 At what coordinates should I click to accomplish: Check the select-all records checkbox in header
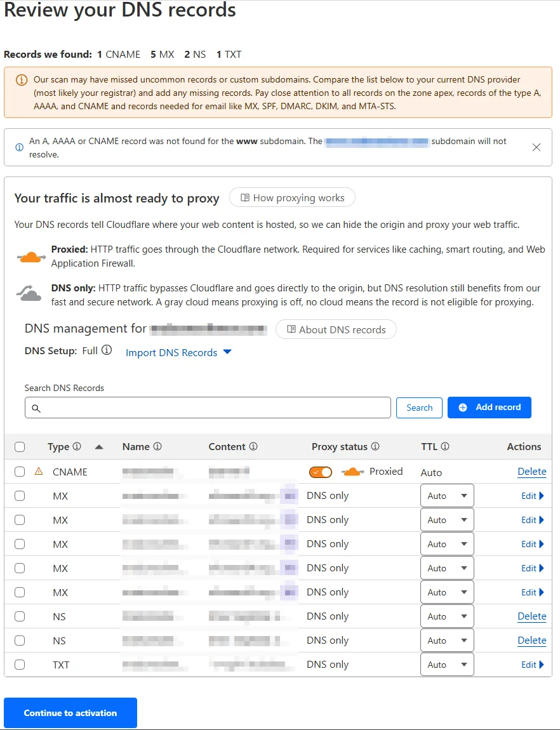[20, 447]
